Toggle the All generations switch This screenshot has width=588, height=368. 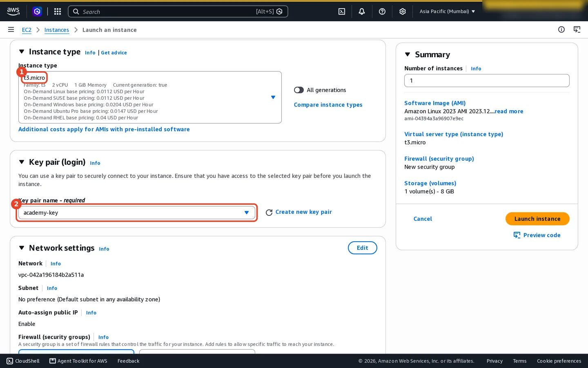pyautogui.click(x=299, y=90)
